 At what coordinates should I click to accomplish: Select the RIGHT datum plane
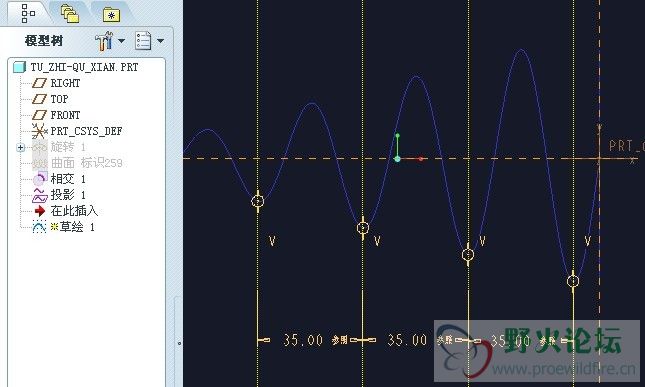coord(56,83)
